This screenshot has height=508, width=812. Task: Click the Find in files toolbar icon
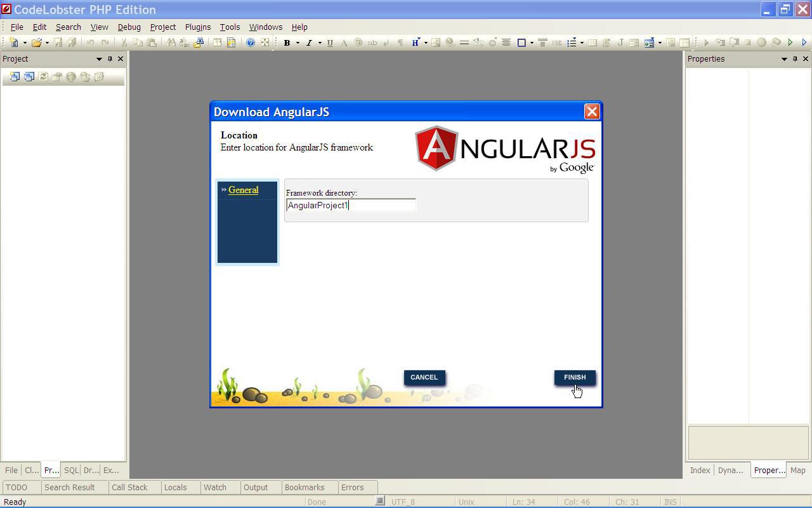199,43
